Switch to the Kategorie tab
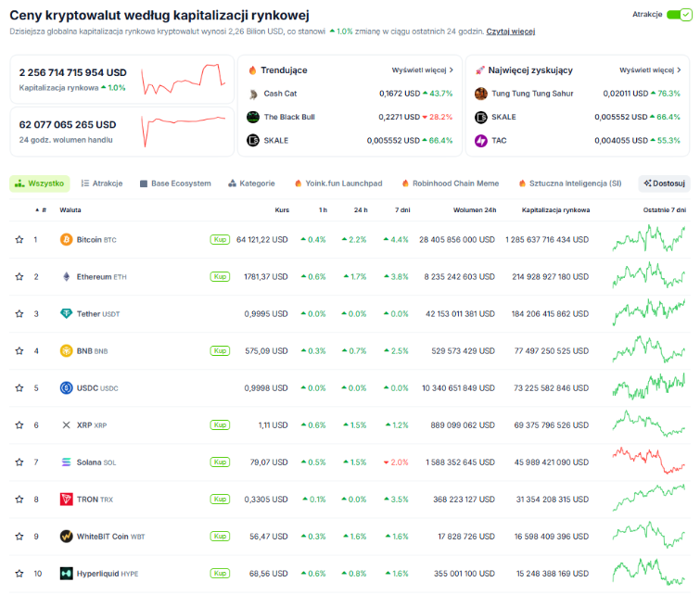Image resolution: width=700 pixels, height=595 pixels. [252, 184]
